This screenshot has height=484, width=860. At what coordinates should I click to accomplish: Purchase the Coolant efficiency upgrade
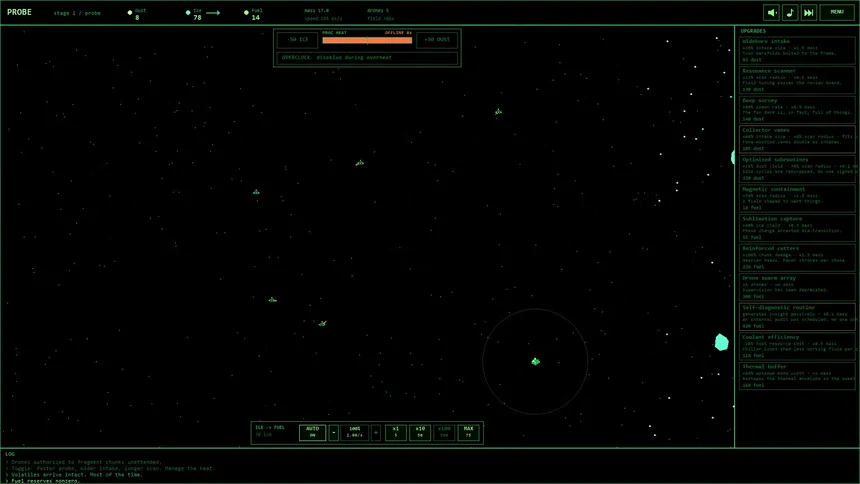tap(797, 345)
